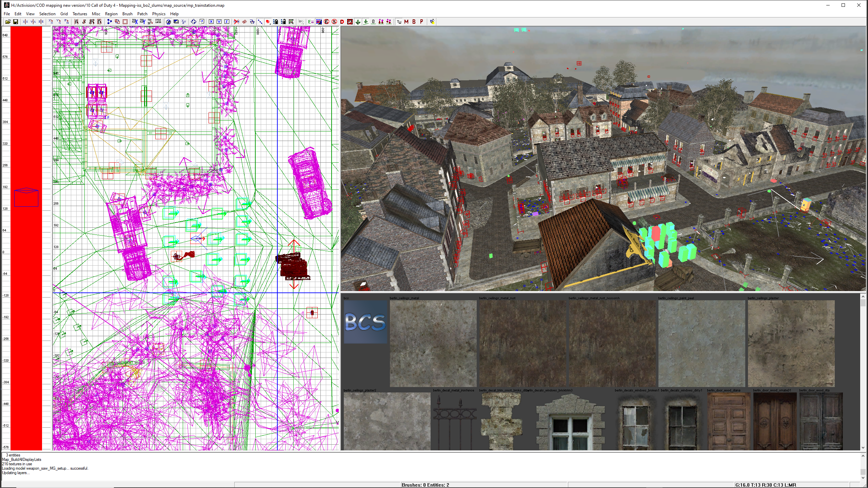Flip selection along the Z axis
Image resolution: width=868 pixels, height=488 pixels.
point(41,22)
